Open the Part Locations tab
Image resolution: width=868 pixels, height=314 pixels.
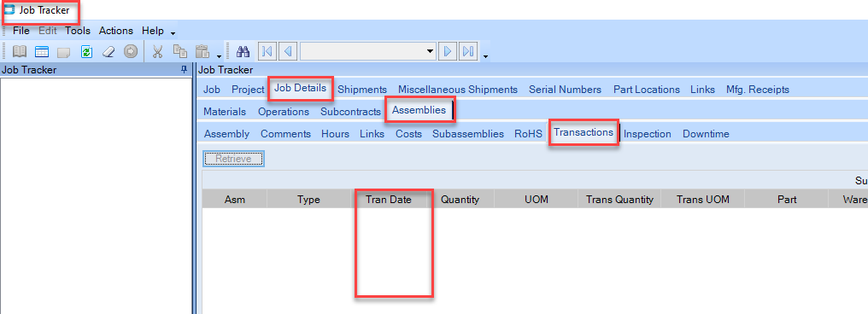[x=647, y=90]
